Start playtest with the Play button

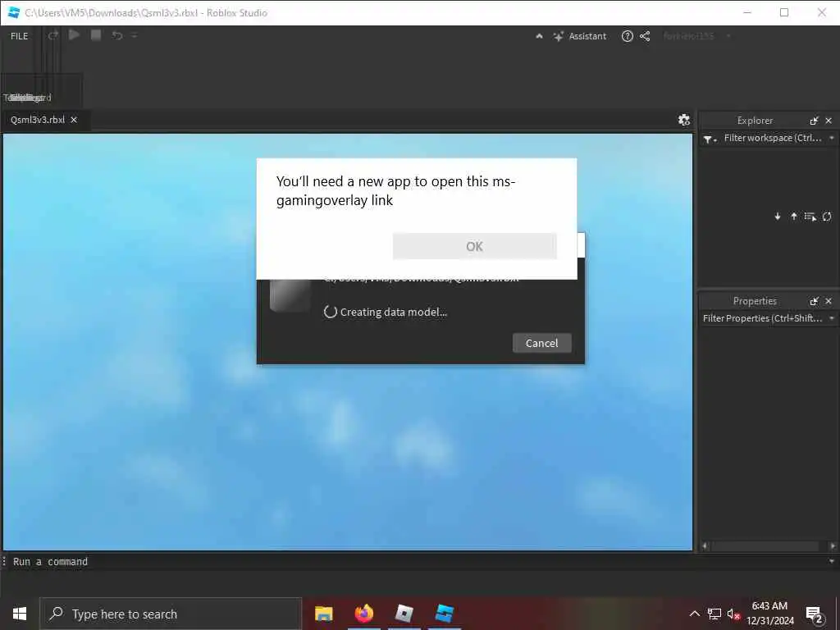(75, 35)
